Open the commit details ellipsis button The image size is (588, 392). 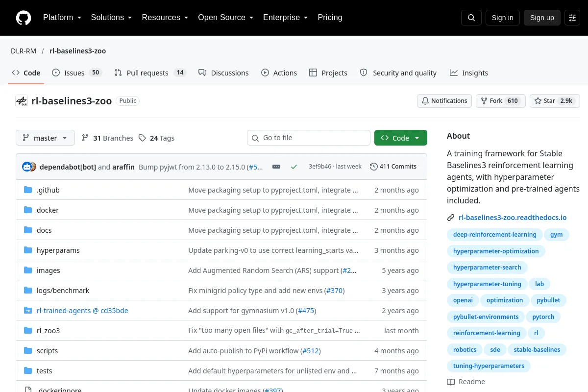point(276,167)
